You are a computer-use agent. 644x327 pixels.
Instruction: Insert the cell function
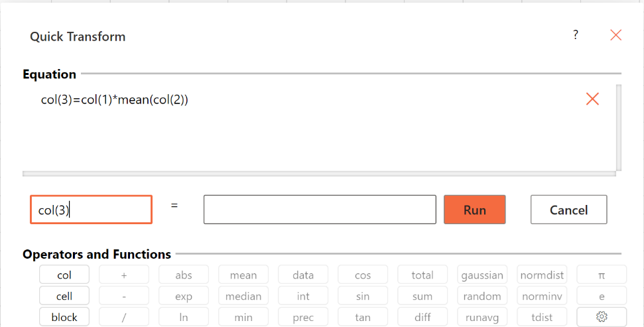tap(64, 296)
